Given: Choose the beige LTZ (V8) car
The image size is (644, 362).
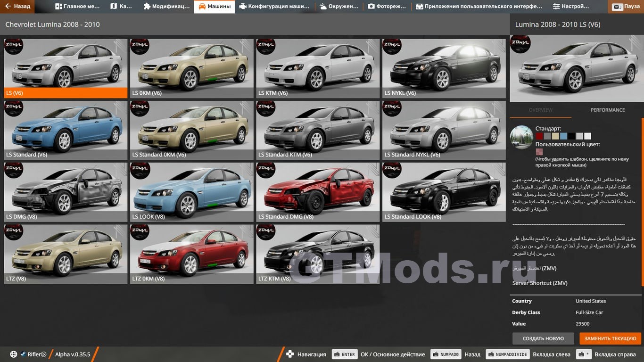Looking at the screenshot, I should pyautogui.click(x=66, y=254).
